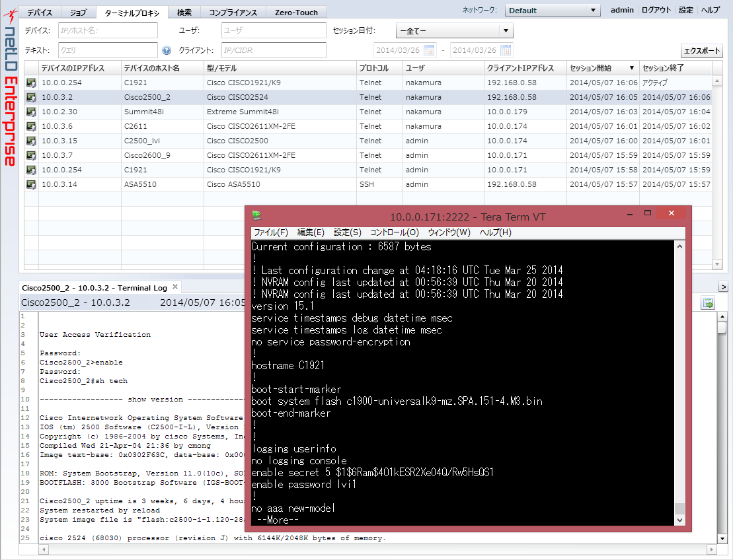
Task: Open session icon for 10.0.2.30 row
Action: click(31, 112)
